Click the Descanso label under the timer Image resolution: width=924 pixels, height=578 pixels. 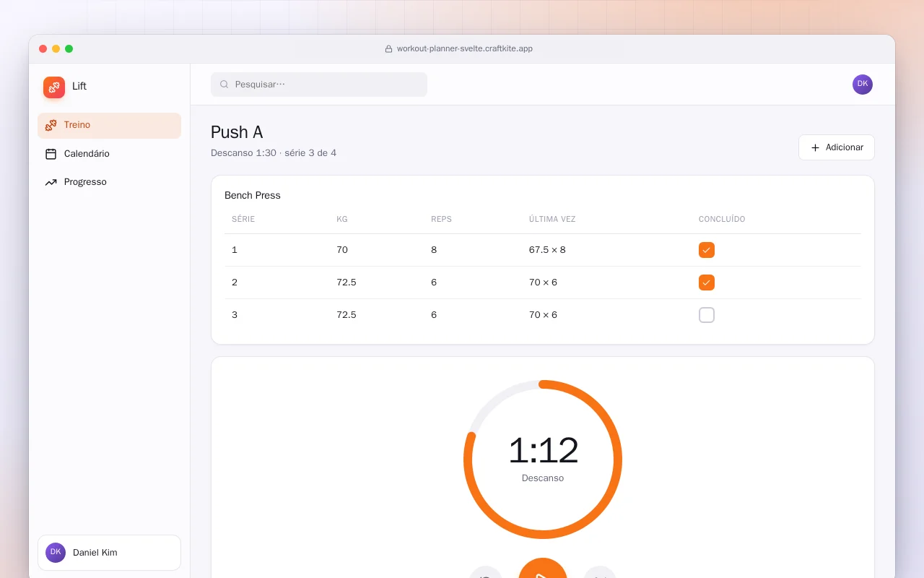click(543, 478)
